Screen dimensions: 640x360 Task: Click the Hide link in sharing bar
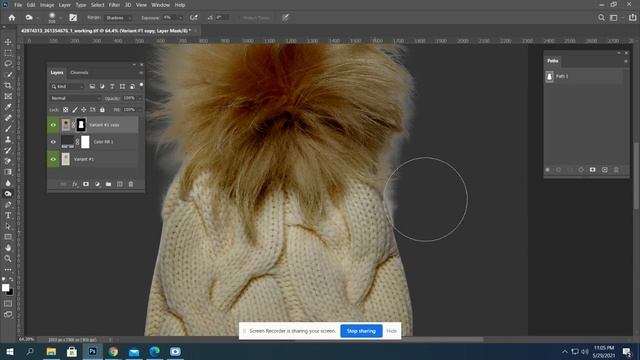coord(391,331)
